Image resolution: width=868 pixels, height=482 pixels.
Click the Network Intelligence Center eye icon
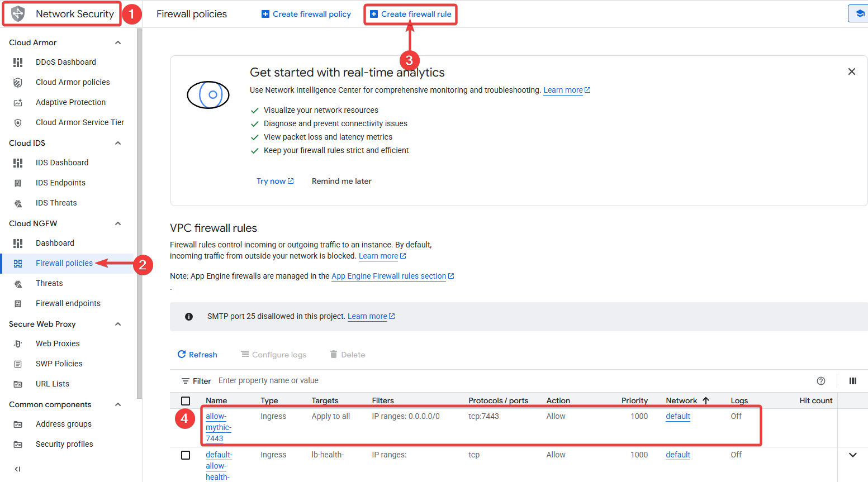208,95
